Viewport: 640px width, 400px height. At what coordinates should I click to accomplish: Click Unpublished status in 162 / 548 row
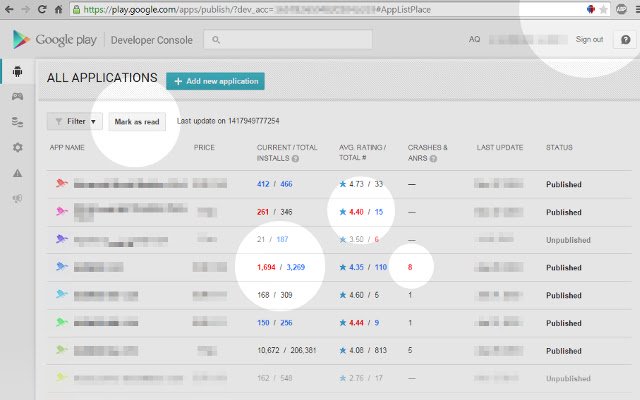point(568,378)
